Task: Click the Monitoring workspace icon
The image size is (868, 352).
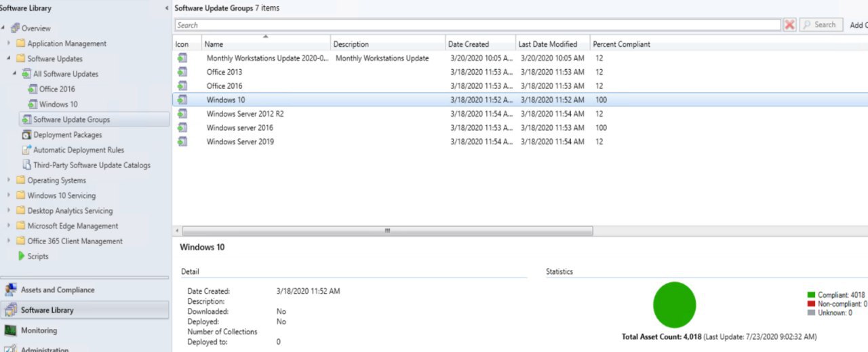Action: click(x=10, y=330)
